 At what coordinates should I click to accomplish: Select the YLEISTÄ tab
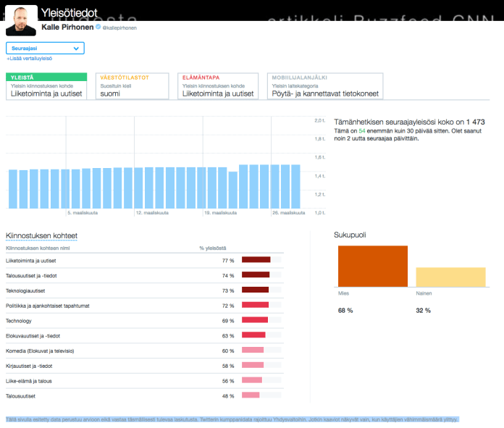[46, 85]
